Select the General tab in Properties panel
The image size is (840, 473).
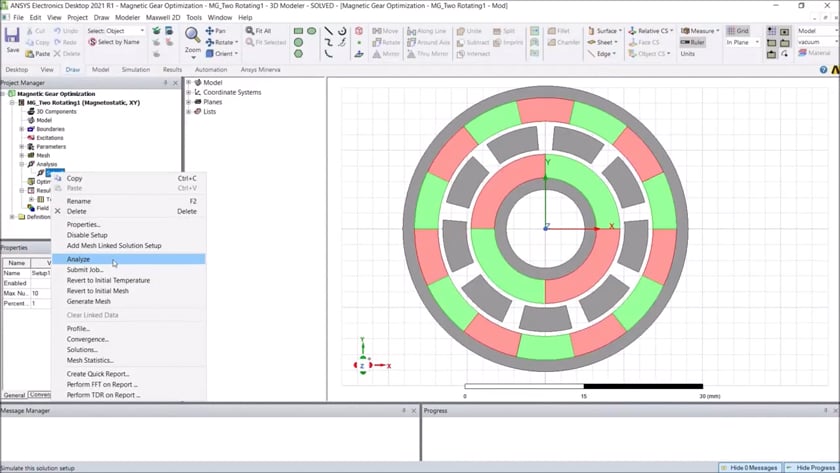[x=14, y=395]
